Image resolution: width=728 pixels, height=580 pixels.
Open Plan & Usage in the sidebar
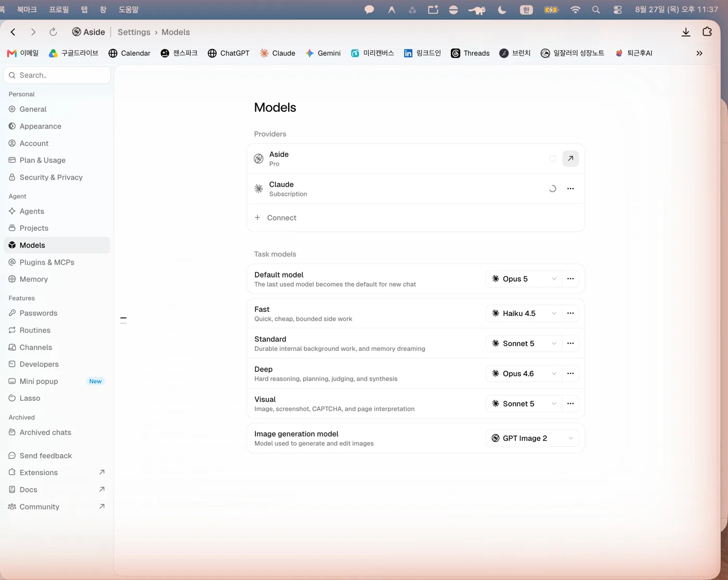point(57,160)
